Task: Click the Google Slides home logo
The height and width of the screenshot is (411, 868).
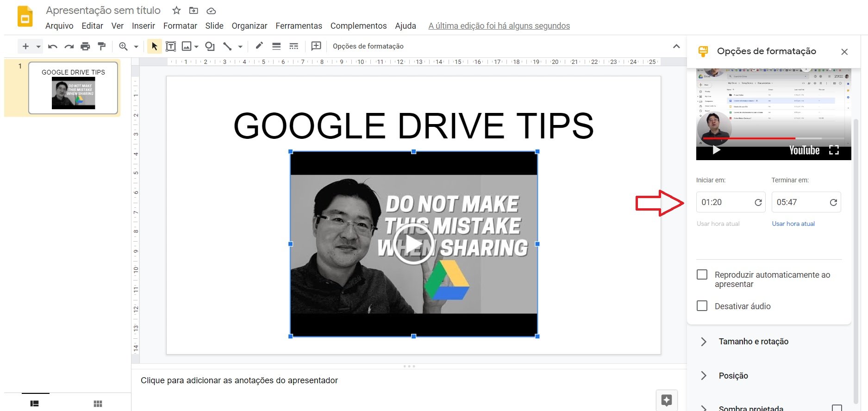Action: 25,17
